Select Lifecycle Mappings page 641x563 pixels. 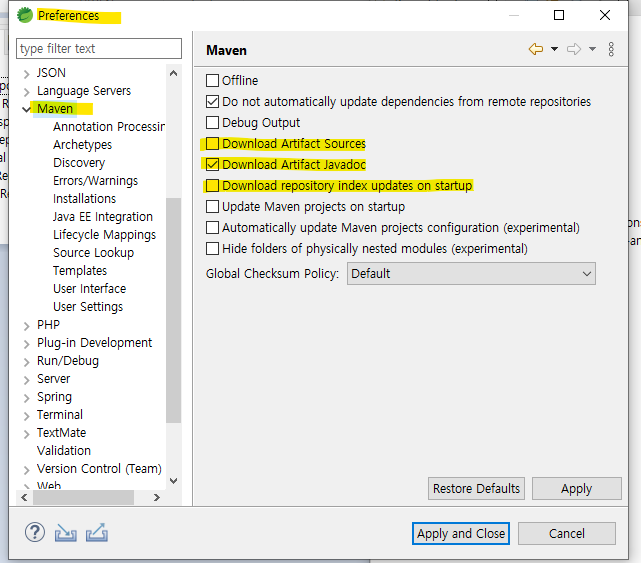click(x=104, y=235)
